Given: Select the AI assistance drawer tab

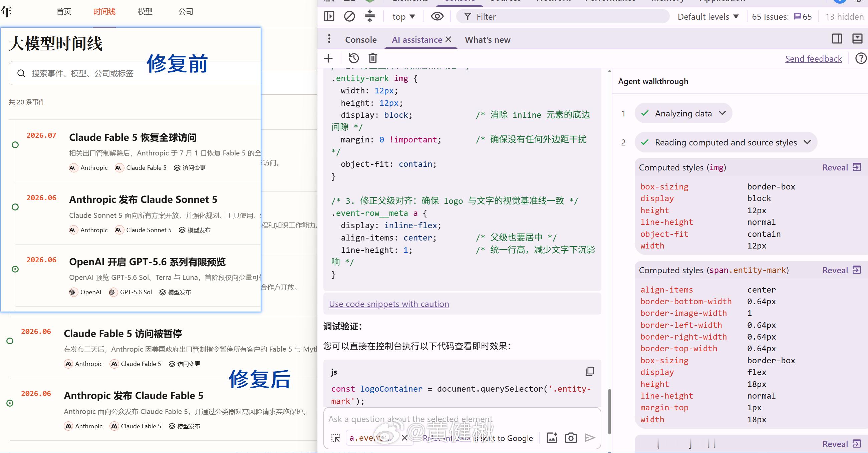Looking at the screenshot, I should [416, 40].
